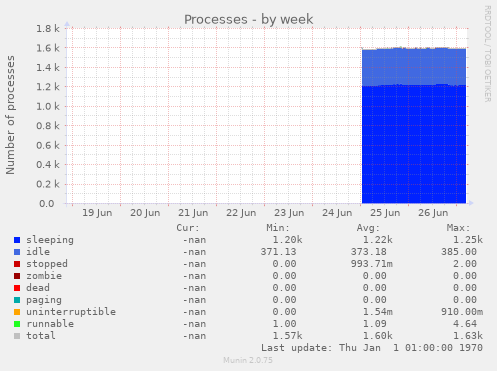Click the 'dead' legend label

[38, 288]
